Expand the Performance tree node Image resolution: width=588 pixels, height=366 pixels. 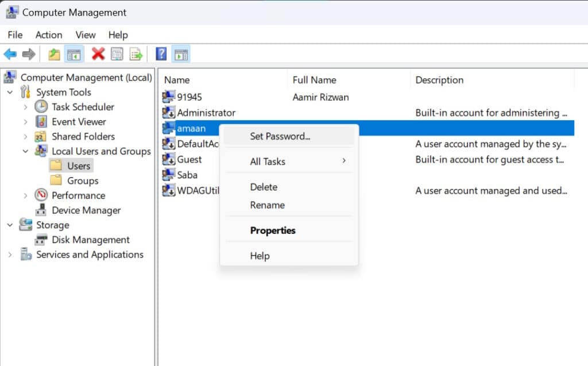(x=25, y=195)
